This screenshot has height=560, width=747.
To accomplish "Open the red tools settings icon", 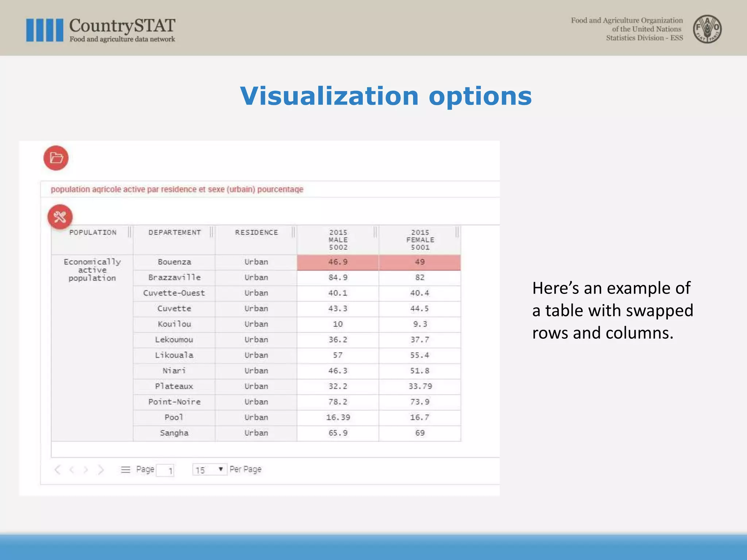I will coord(60,217).
